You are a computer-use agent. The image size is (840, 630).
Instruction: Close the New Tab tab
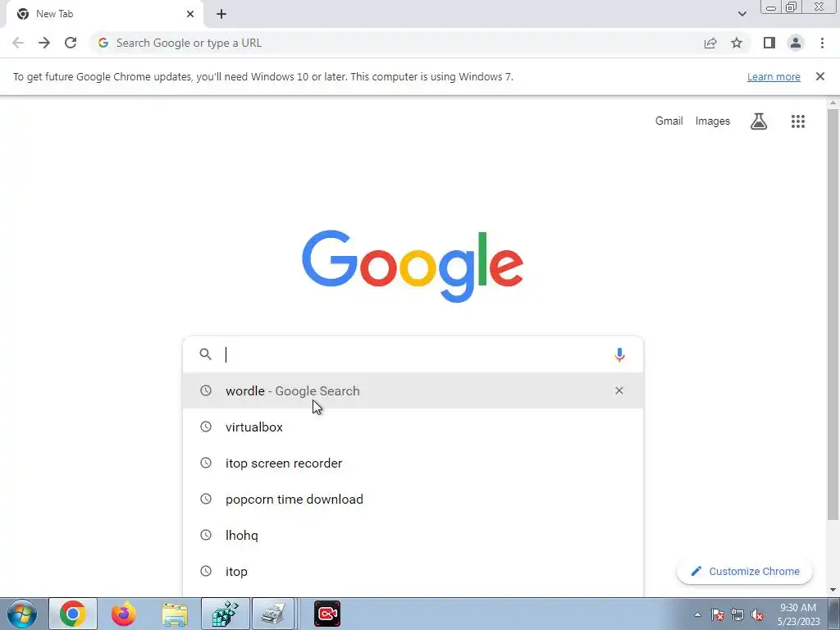point(190,14)
